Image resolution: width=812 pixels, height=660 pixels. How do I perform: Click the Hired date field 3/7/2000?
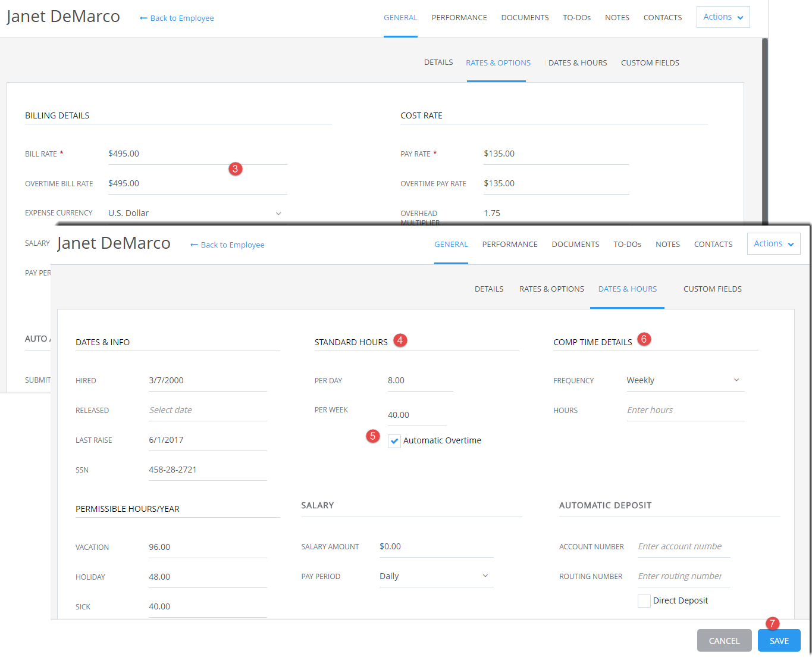[x=208, y=380]
